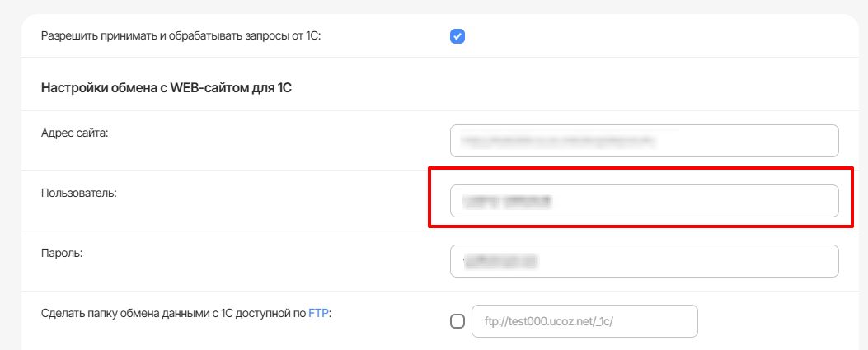Click the 'Сделать папку обмена данными' label
The height and width of the screenshot is (350, 868).
click(173, 314)
